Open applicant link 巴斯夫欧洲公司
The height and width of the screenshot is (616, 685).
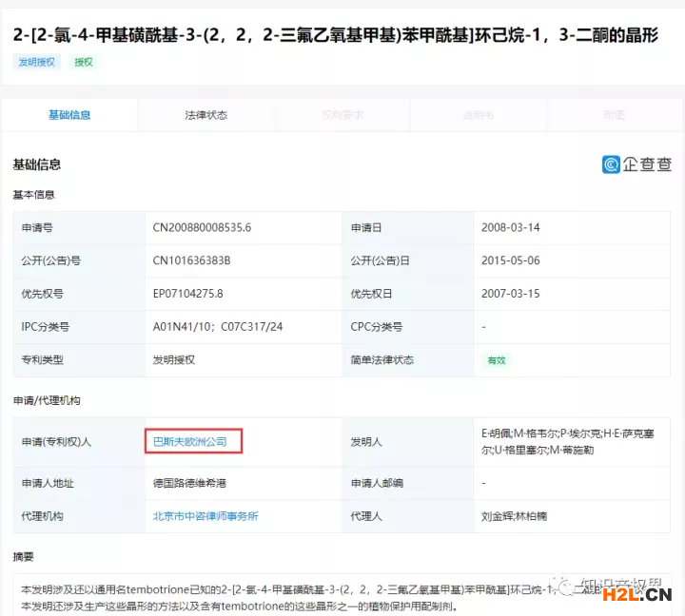(x=191, y=441)
